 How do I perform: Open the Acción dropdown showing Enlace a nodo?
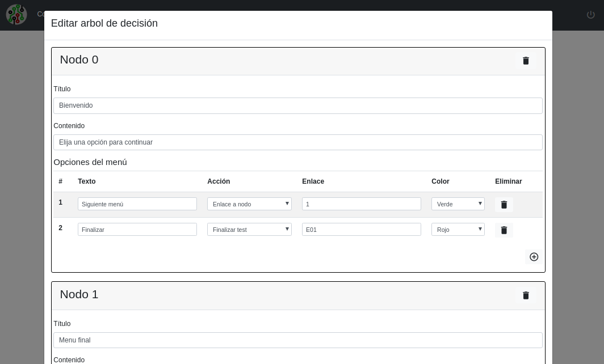click(x=249, y=204)
